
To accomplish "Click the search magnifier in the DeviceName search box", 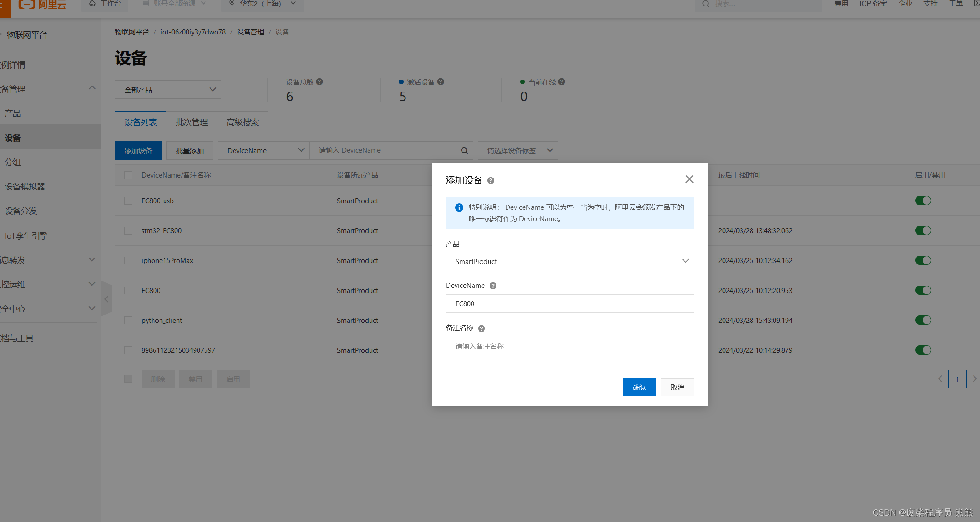I will click(464, 150).
